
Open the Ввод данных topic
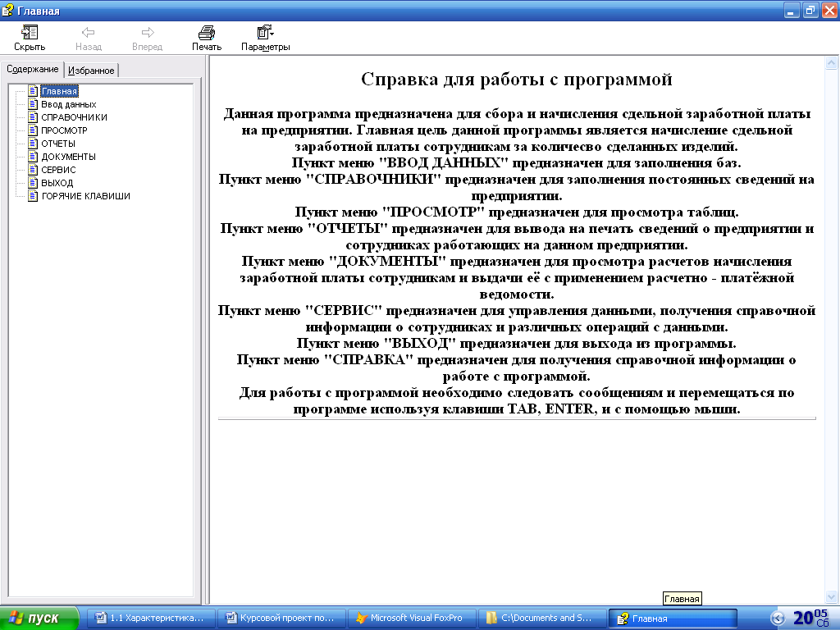[x=69, y=104]
